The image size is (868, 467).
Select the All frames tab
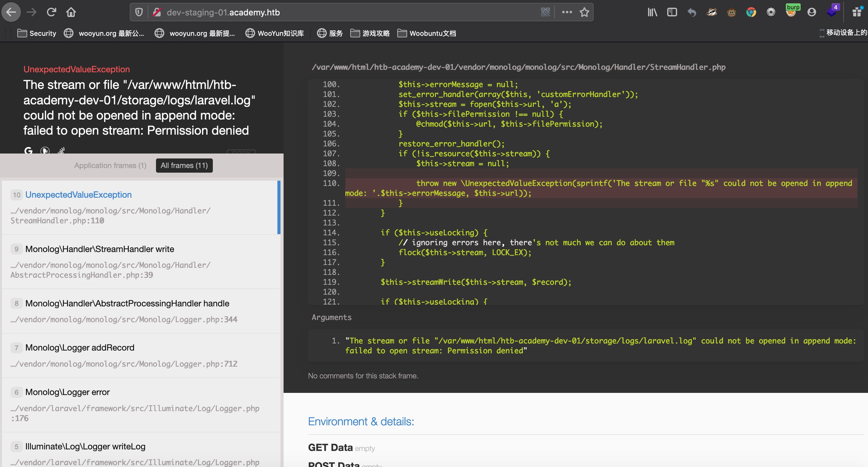[184, 166]
